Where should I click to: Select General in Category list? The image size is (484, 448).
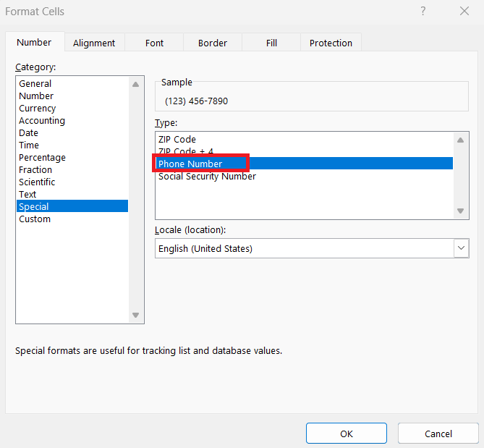(x=72, y=83)
